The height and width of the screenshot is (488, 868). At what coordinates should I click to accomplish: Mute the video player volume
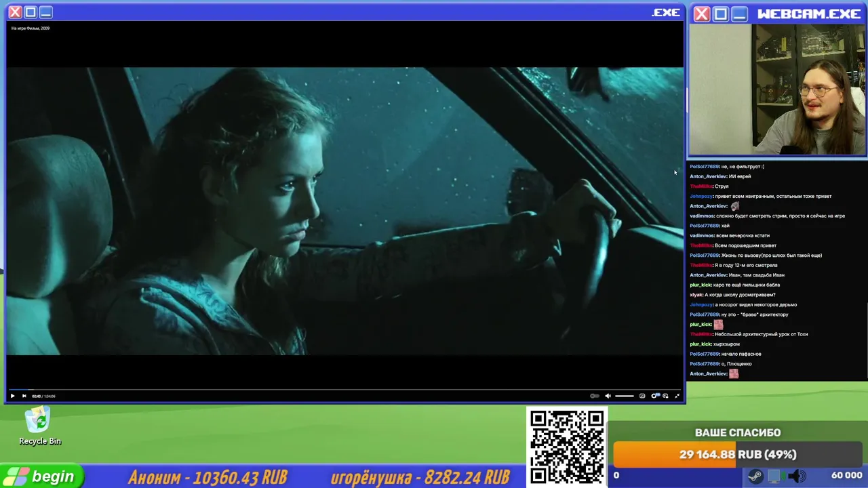pos(608,396)
